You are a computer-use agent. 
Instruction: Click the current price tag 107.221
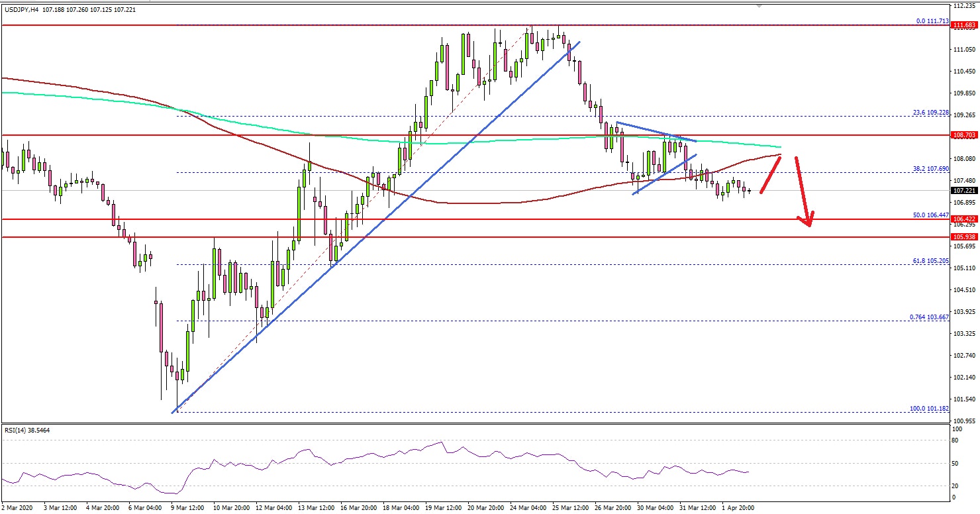[963, 191]
